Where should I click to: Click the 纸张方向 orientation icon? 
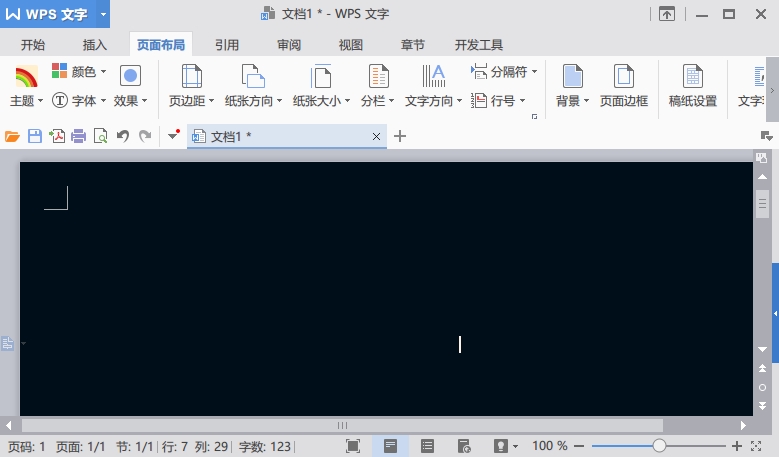(x=253, y=76)
